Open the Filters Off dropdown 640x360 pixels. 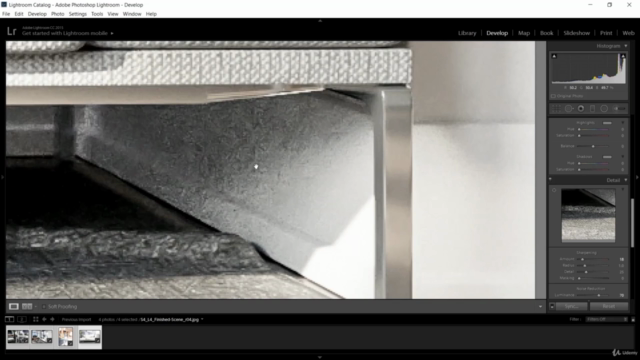point(607,319)
